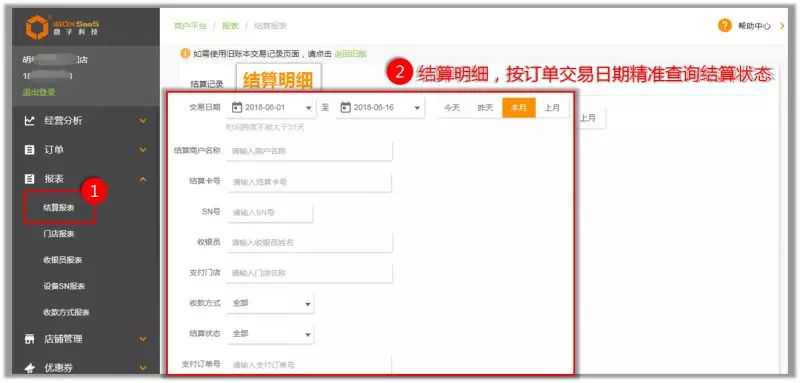The width and height of the screenshot is (800, 383).
Task: Open the 收款方式 dropdown
Action: pos(270,303)
